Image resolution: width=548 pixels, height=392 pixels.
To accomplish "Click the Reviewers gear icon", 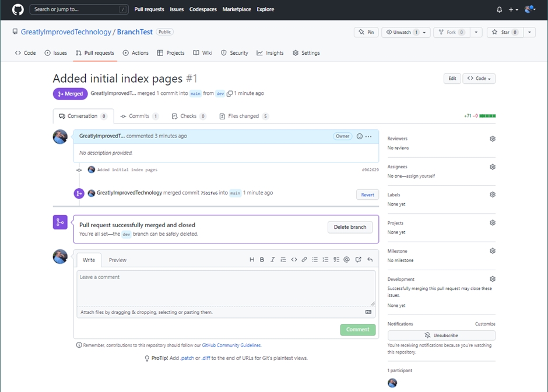I will tap(492, 139).
